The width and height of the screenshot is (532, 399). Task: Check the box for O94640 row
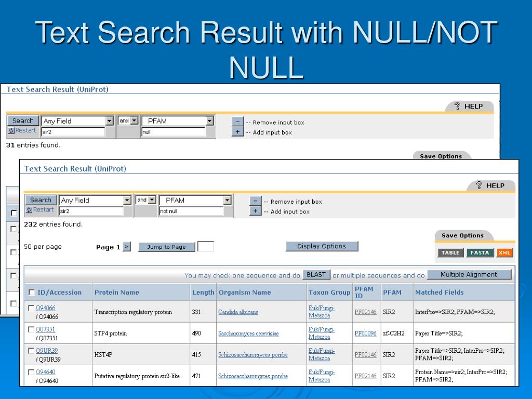coord(31,372)
